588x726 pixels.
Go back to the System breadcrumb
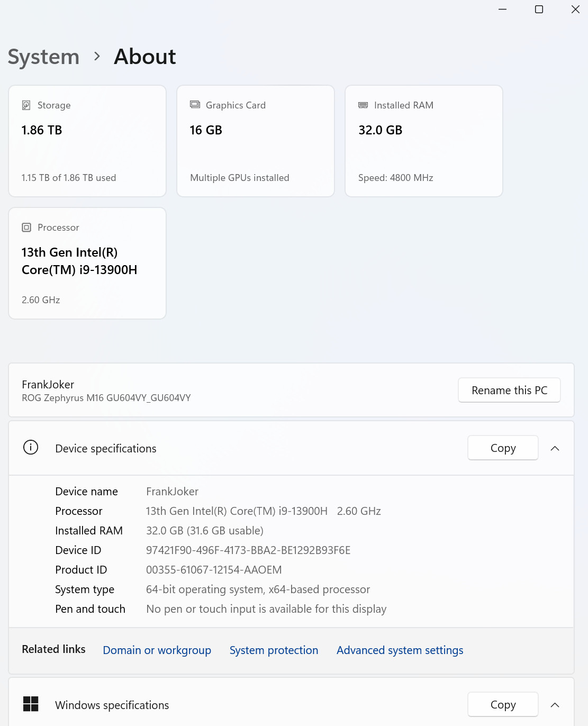[43, 57]
